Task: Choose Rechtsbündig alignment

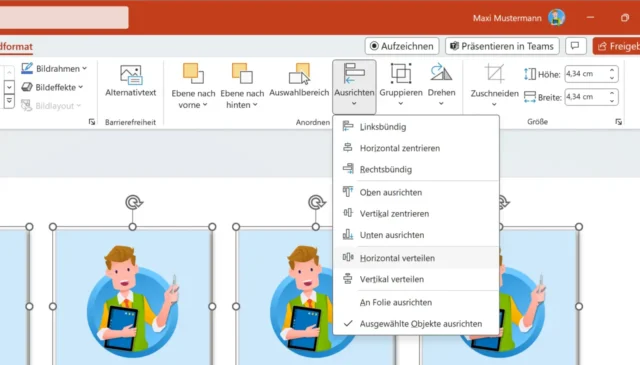Action: (416, 169)
